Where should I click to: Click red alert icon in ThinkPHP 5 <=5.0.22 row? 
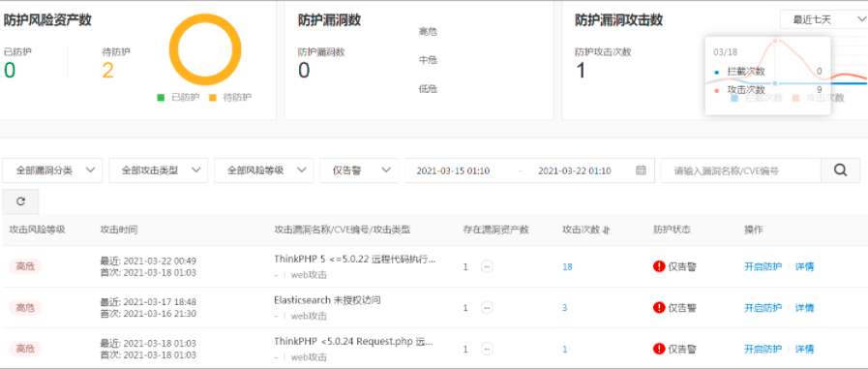point(659,266)
